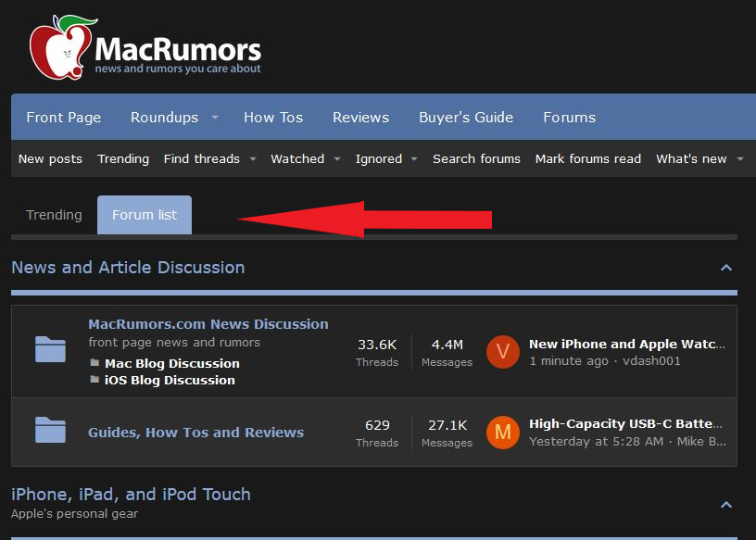
Task: Open the Roundups menu item
Action: [164, 117]
